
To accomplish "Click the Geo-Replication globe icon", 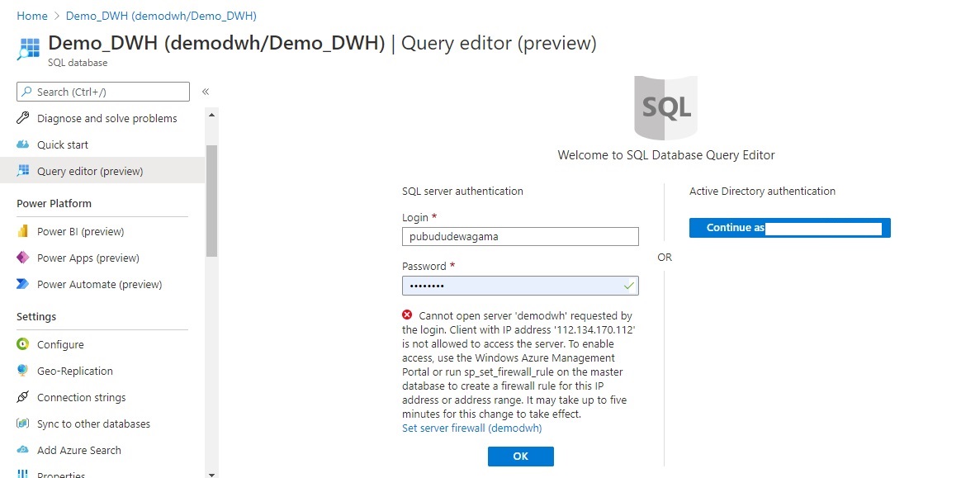I will pos(22,371).
